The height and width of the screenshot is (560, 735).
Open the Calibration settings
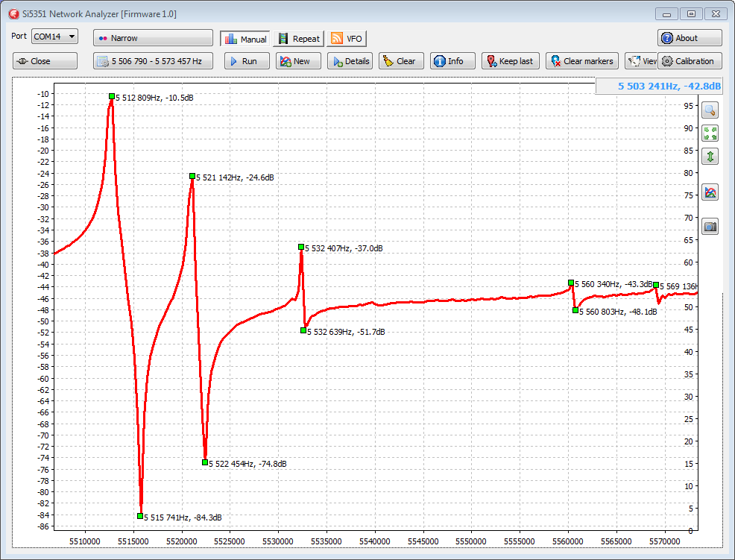[x=689, y=61]
